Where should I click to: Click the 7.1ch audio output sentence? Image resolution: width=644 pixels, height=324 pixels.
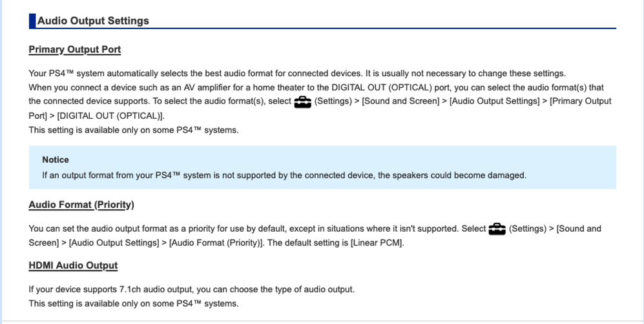[192, 289]
